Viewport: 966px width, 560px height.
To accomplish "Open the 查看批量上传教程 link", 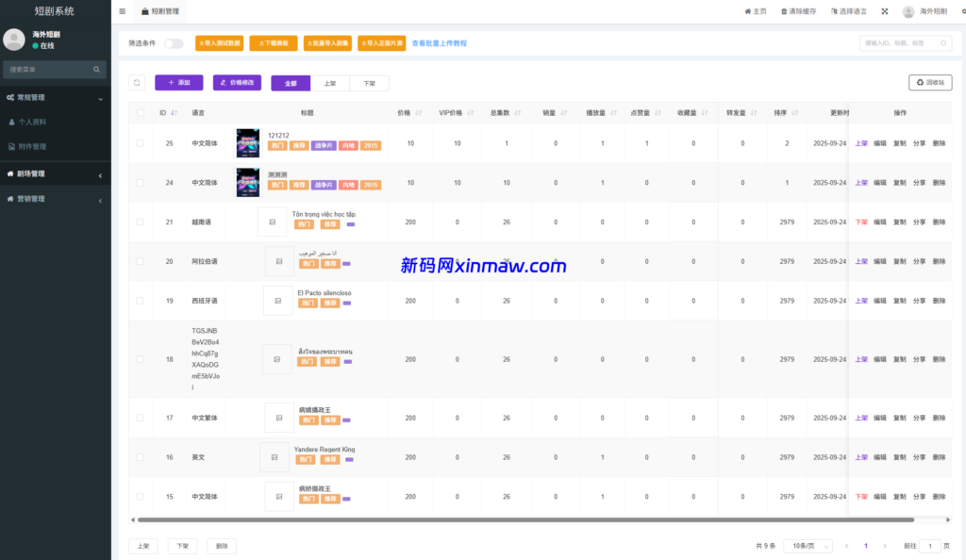I will (x=439, y=43).
